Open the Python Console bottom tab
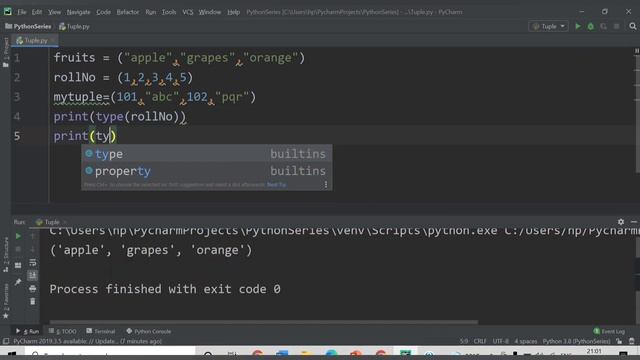Screen dimensions: 640x360 pyautogui.click(x=149, y=331)
